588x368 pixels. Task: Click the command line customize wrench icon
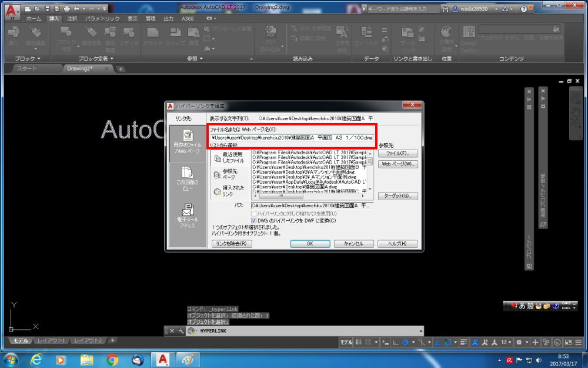(181, 331)
